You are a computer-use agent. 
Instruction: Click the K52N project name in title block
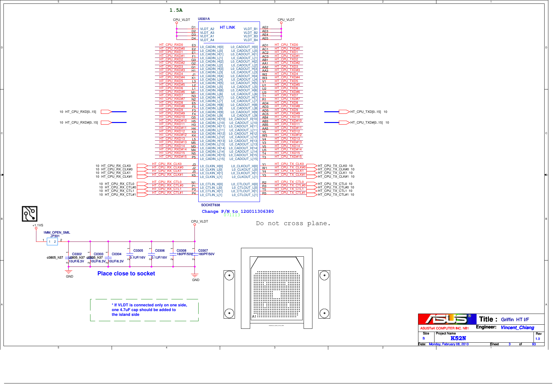[x=458, y=338]
